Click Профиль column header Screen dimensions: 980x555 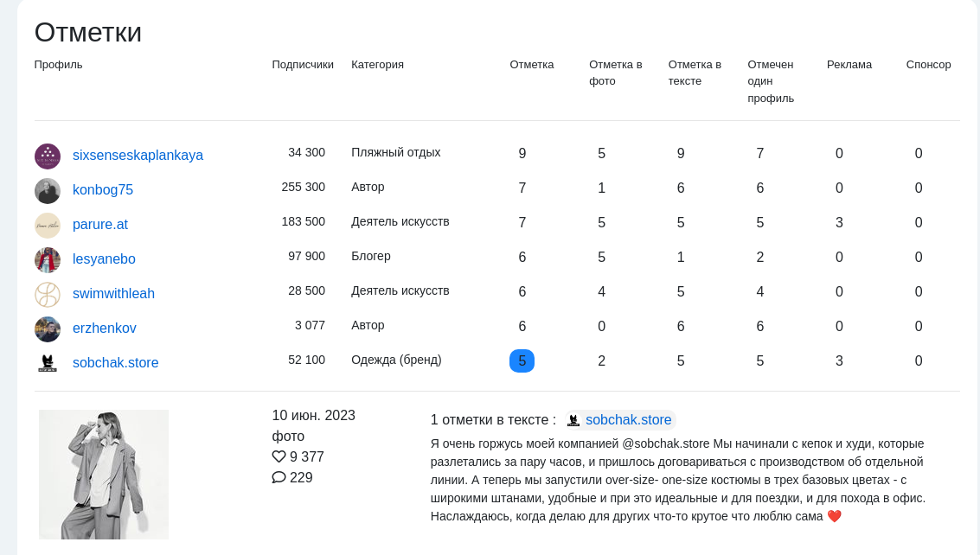click(58, 64)
